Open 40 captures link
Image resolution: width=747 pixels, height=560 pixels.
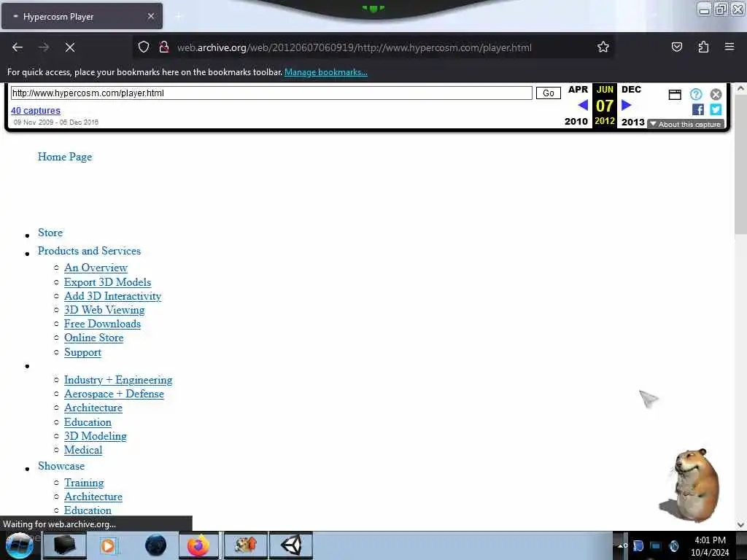tap(36, 111)
